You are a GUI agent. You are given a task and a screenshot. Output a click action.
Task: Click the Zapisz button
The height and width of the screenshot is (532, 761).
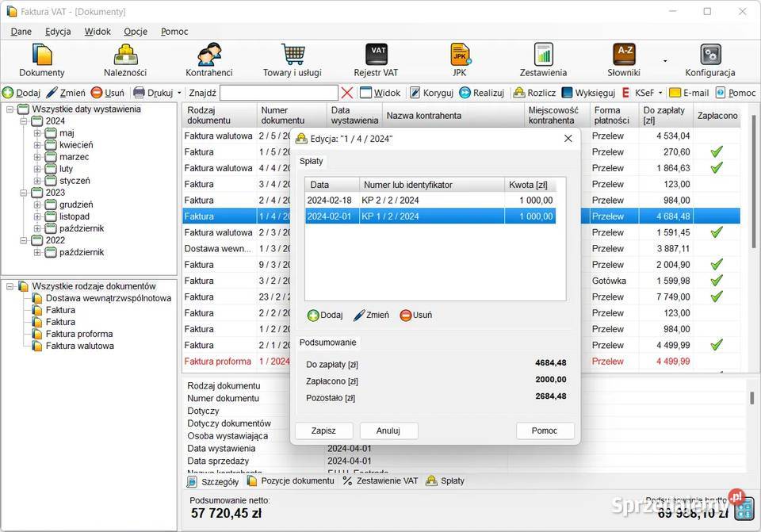click(323, 431)
